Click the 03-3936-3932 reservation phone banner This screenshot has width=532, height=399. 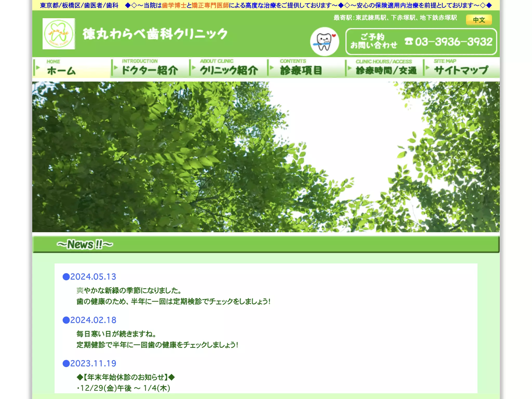(x=421, y=42)
